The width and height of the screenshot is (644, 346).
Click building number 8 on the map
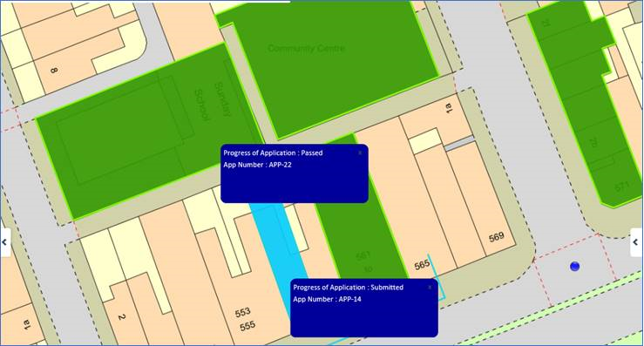53,71
